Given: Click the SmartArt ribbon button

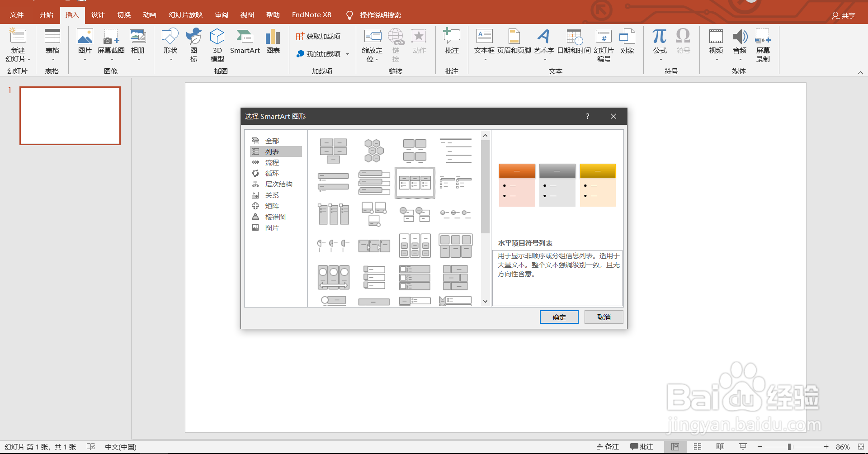Looking at the screenshot, I should click(245, 42).
